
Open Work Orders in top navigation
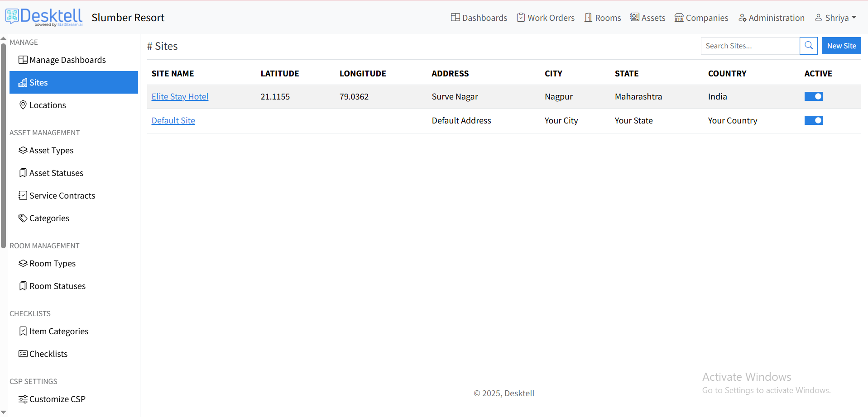pos(546,18)
